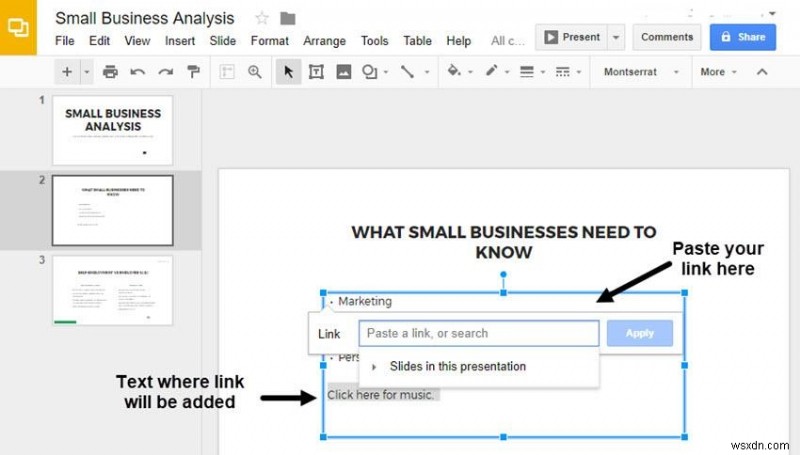Open the More toolbar options dropdown
Image resolution: width=800 pixels, height=455 pixels.
(x=718, y=72)
